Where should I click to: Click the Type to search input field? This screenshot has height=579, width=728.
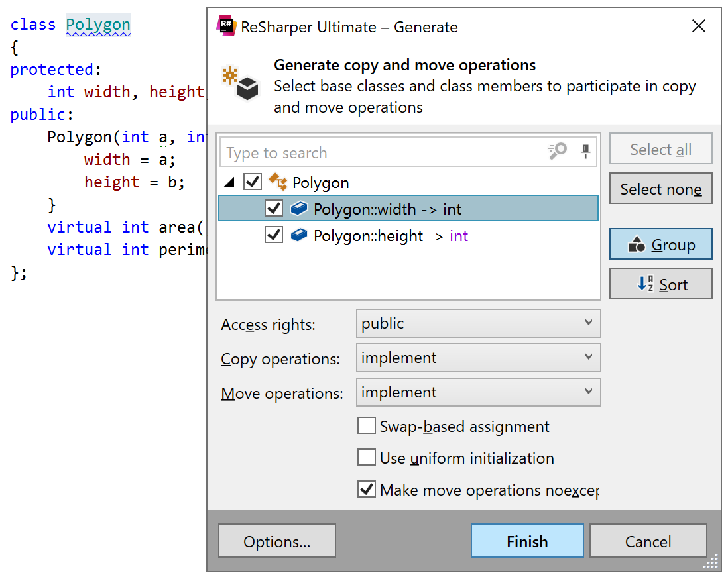point(398,152)
